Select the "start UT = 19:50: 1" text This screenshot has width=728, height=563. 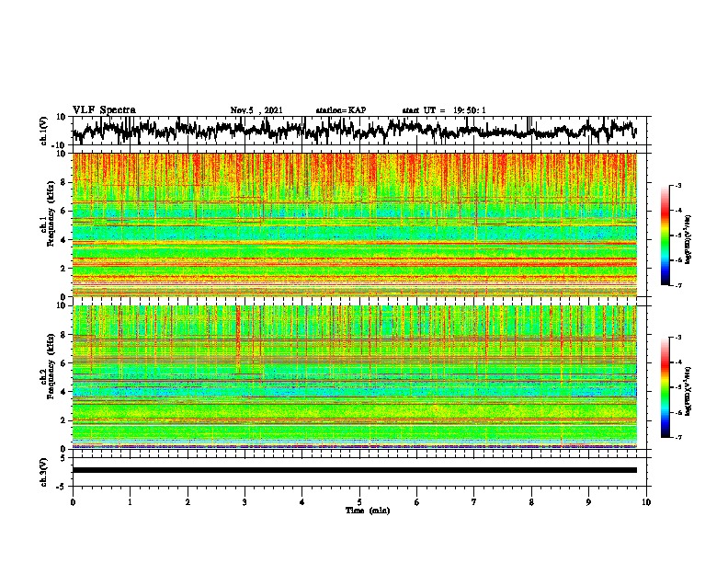pos(444,110)
